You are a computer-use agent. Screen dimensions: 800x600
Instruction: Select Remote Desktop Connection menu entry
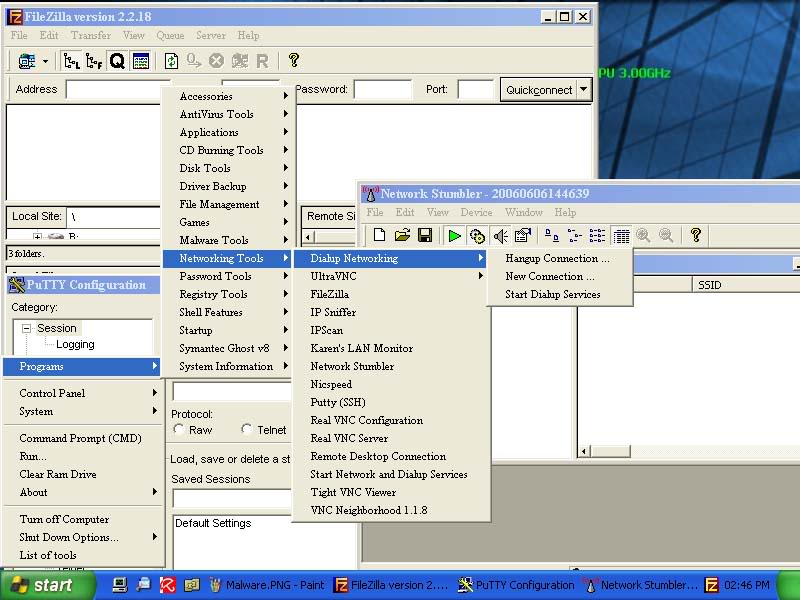378,456
